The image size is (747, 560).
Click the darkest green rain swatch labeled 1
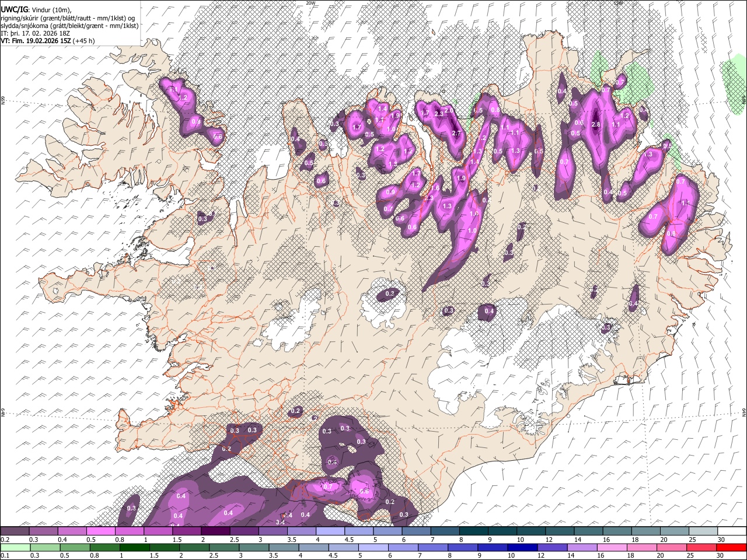click(134, 547)
